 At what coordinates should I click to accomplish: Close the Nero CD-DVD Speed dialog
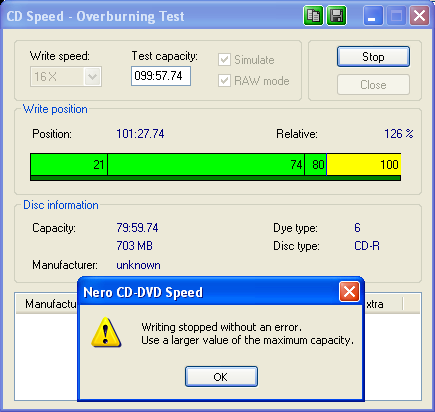pyautogui.click(x=349, y=292)
